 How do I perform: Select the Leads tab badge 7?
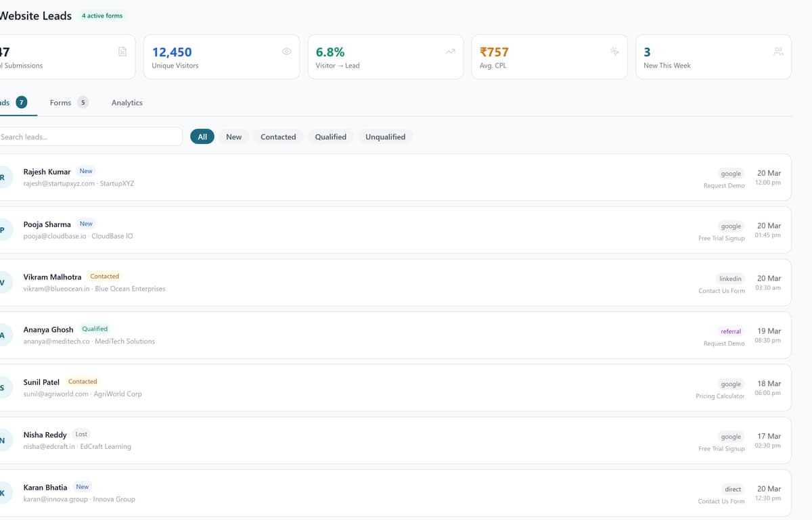(22, 102)
